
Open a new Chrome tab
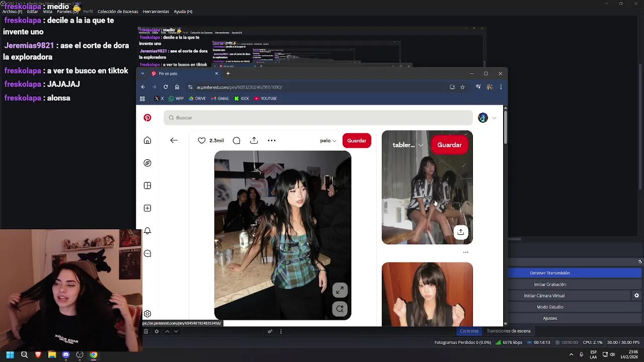coord(228,73)
